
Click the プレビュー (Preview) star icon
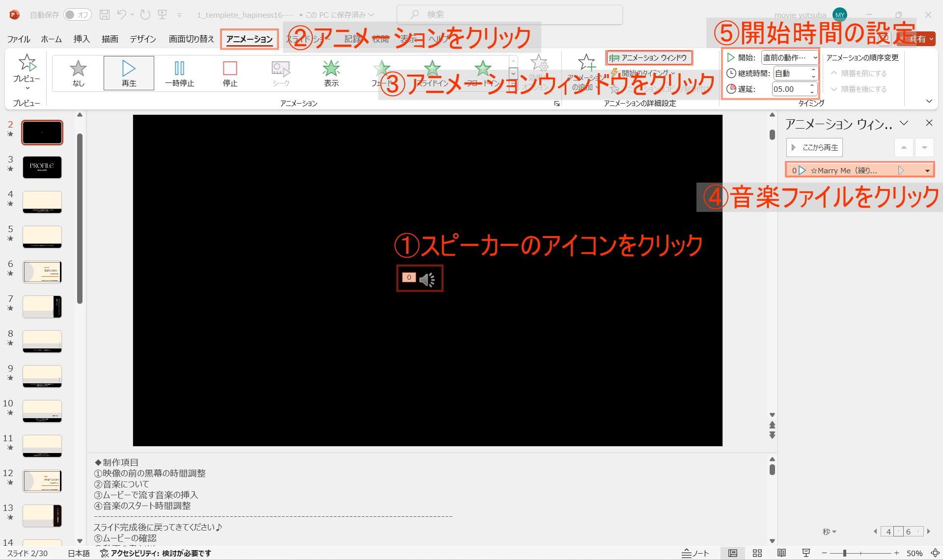point(27,63)
